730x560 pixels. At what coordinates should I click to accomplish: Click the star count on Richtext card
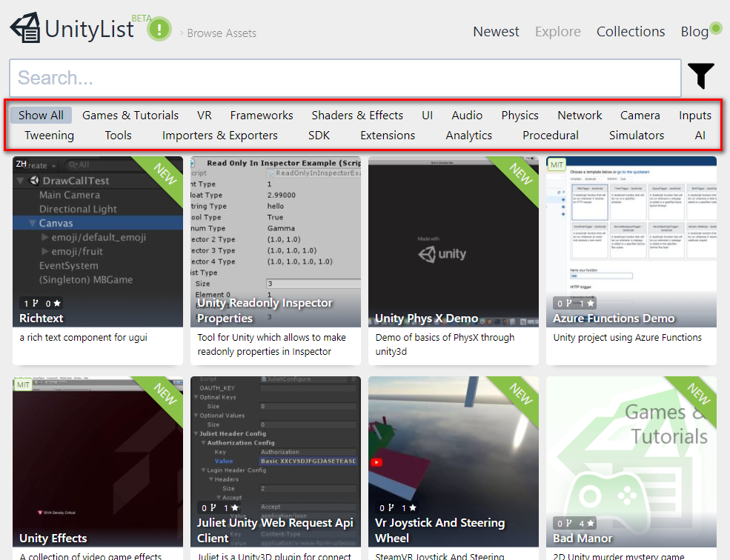click(x=53, y=304)
